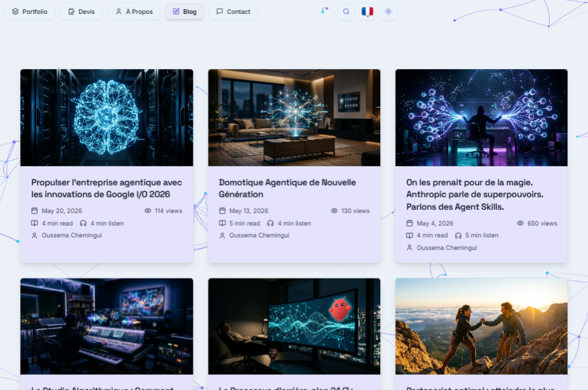Click author Oussema Chemingui in Google I/O card
The width and height of the screenshot is (588, 390).
pyautogui.click(x=72, y=236)
